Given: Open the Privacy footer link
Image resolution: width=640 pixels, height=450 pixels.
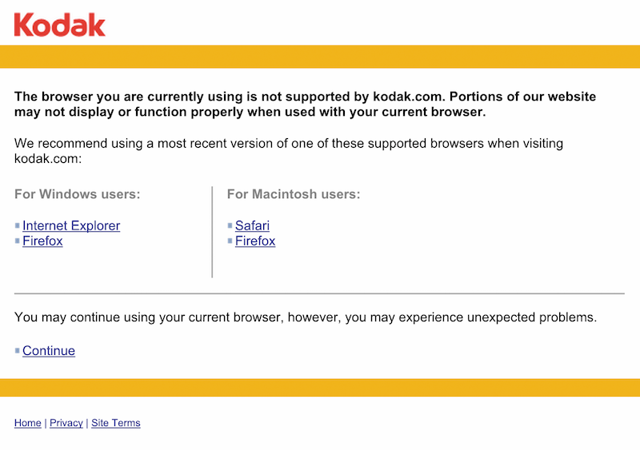Looking at the screenshot, I should [66, 423].
